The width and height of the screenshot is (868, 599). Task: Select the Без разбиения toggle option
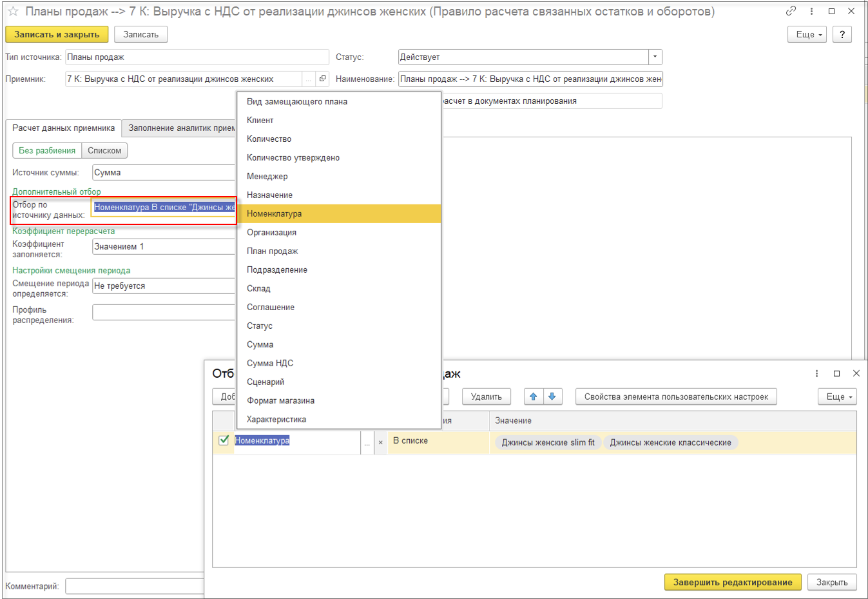point(47,150)
